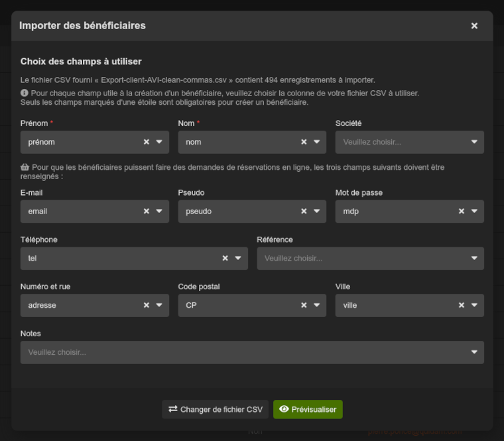Clear the Téléphone field selection
The width and height of the screenshot is (504, 441).
(x=225, y=259)
